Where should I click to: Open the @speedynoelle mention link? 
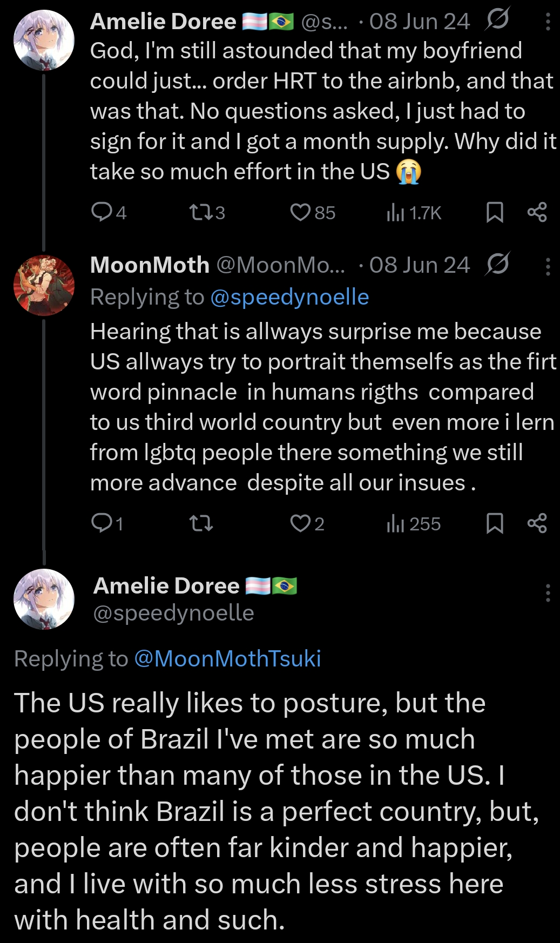coord(289,297)
